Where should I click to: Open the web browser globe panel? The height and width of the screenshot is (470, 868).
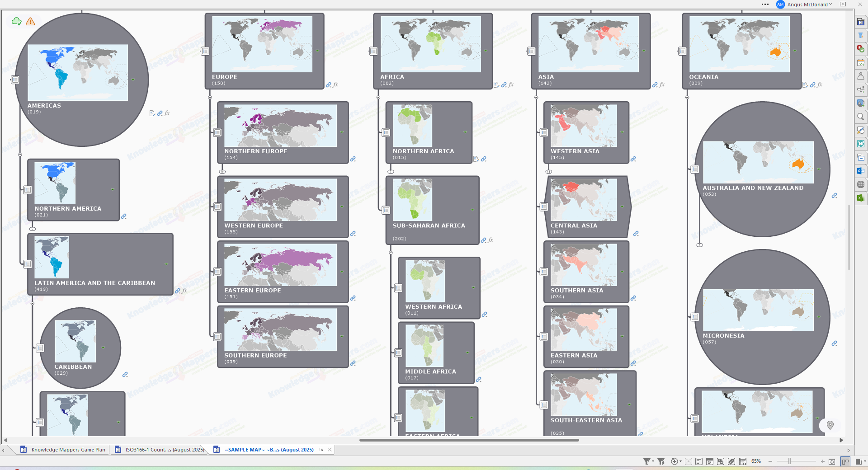click(x=860, y=184)
